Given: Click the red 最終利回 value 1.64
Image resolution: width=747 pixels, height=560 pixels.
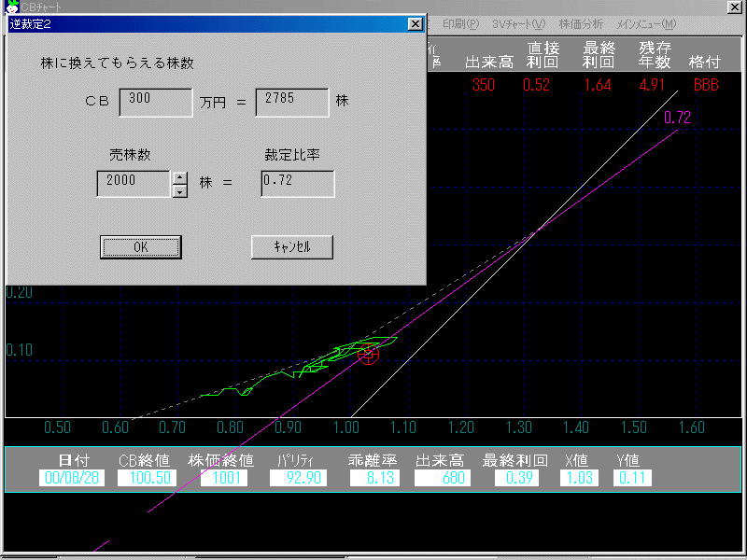Looking at the screenshot, I should point(598,85).
